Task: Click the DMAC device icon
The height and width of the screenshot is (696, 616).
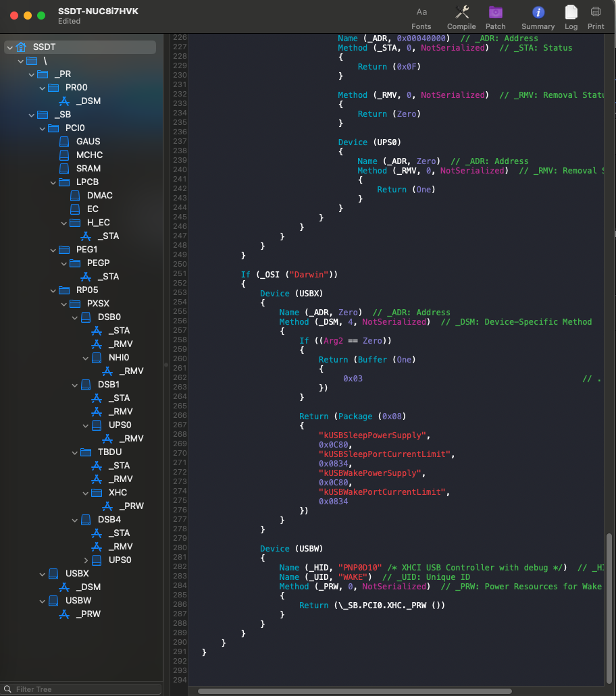Action: [x=75, y=196]
